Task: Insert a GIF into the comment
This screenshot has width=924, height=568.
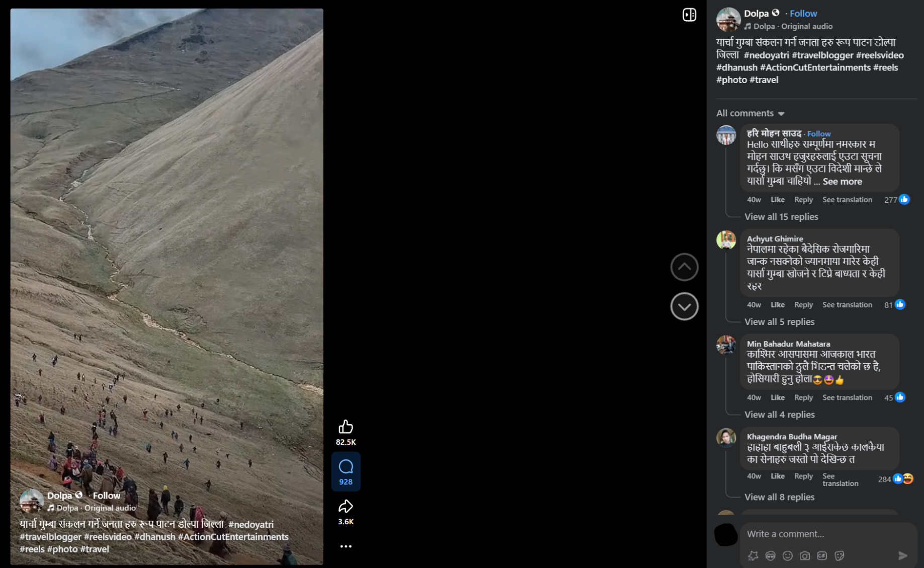Action: 822,555
